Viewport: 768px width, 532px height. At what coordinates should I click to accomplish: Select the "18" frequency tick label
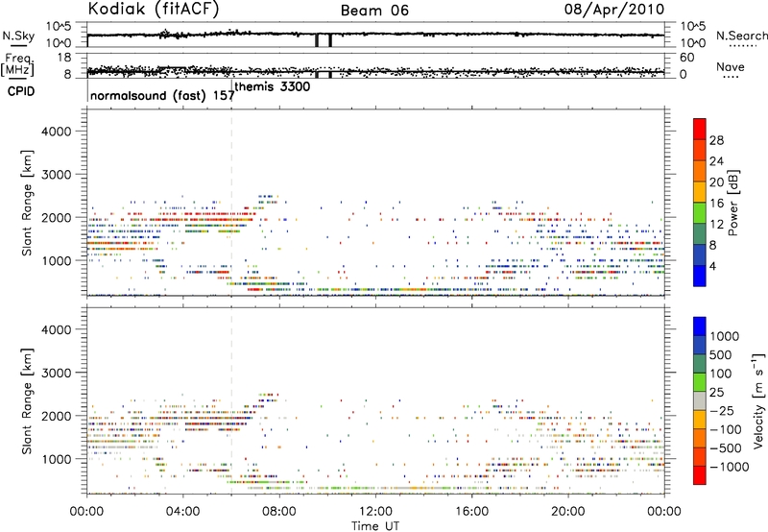pyautogui.click(x=64, y=58)
